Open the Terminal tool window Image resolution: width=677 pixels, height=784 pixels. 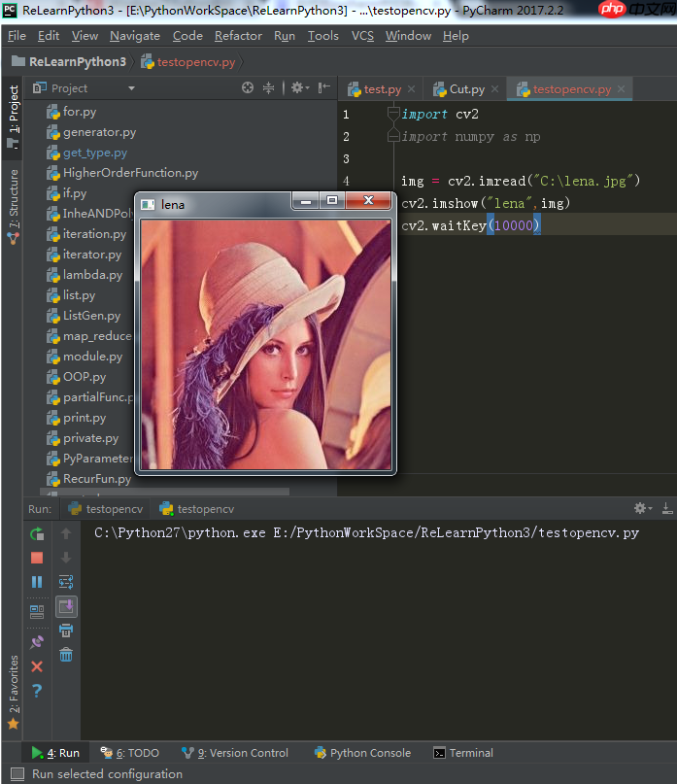(x=463, y=753)
